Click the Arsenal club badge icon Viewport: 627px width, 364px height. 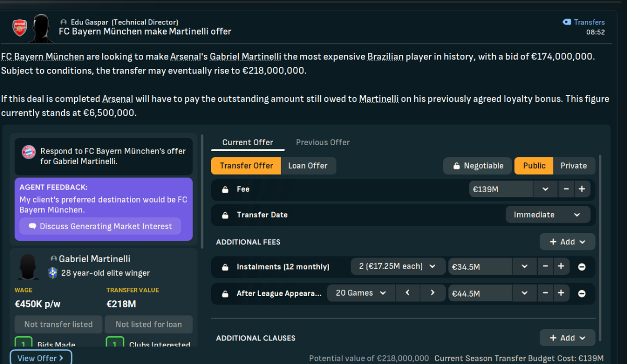click(x=19, y=28)
